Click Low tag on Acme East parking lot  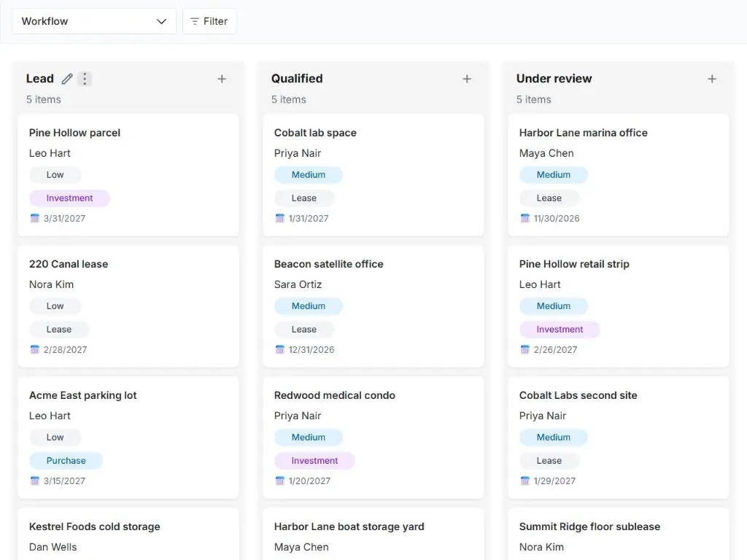coord(55,437)
